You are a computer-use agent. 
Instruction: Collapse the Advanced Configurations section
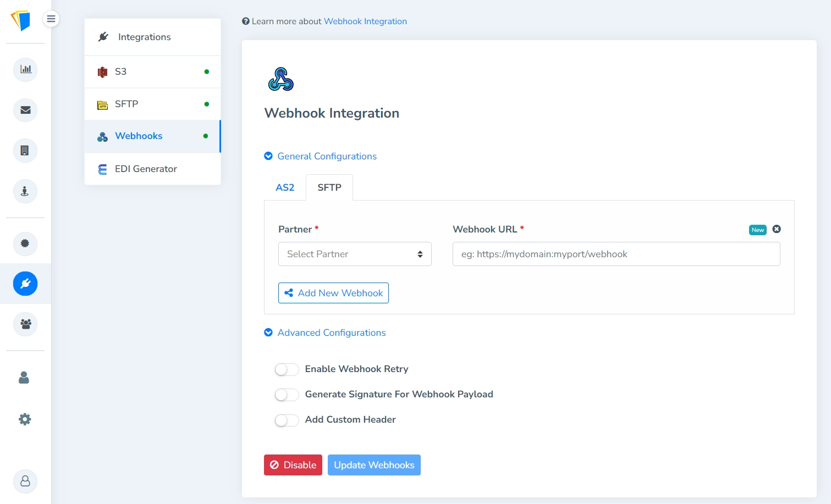point(268,333)
